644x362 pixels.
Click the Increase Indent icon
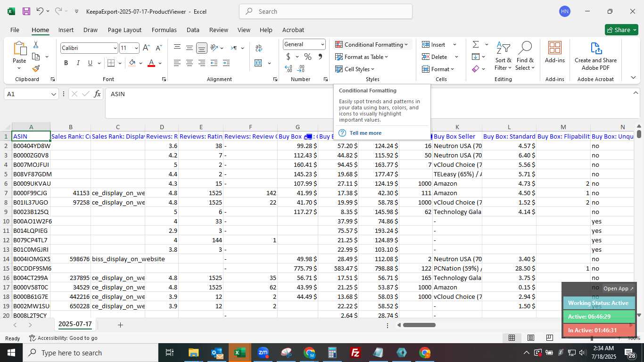pos(226,63)
